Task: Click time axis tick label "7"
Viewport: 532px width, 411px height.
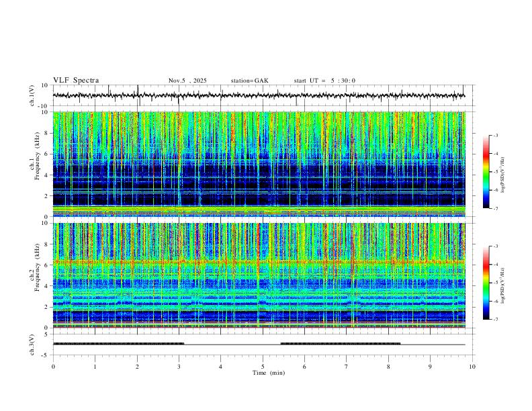Action: pyautogui.click(x=347, y=367)
